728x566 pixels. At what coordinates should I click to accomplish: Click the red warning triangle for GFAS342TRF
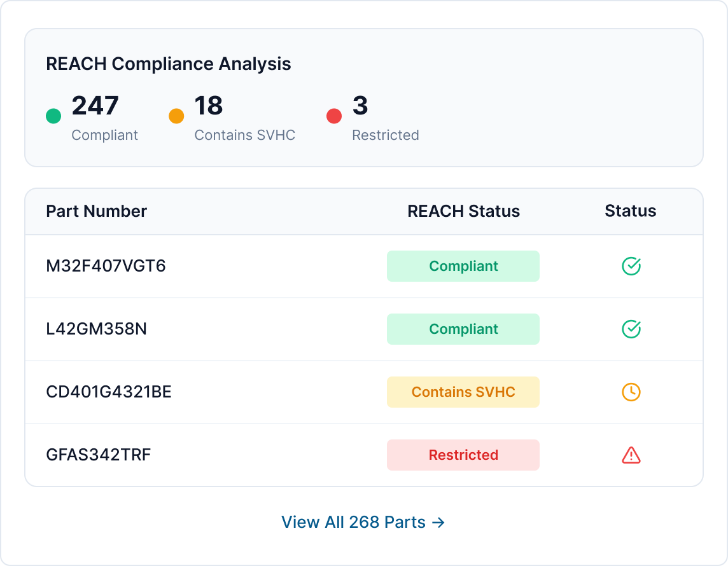click(x=631, y=455)
